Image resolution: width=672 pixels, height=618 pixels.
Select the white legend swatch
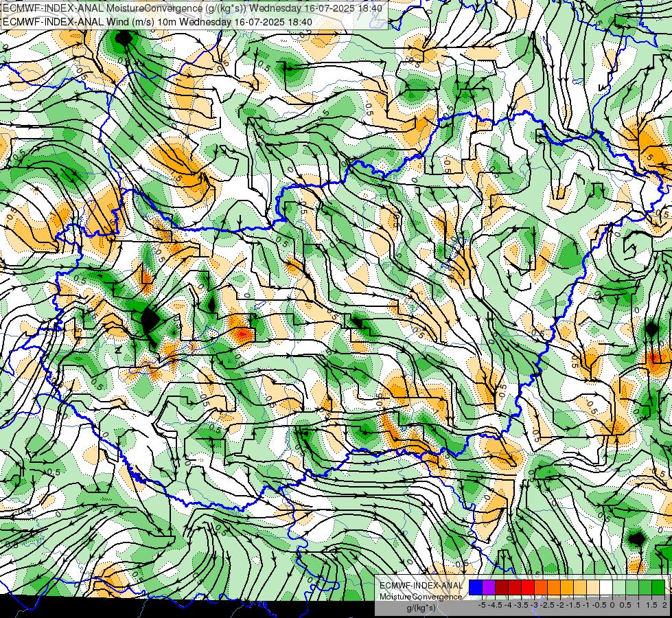pyautogui.click(x=606, y=587)
